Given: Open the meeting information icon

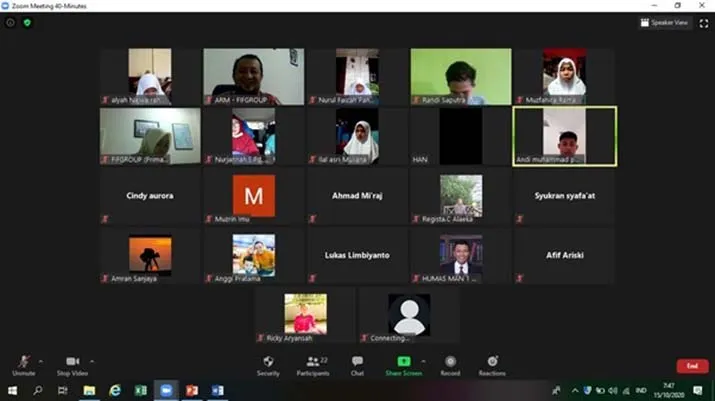Looking at the screenshot, I should [10, 22].
